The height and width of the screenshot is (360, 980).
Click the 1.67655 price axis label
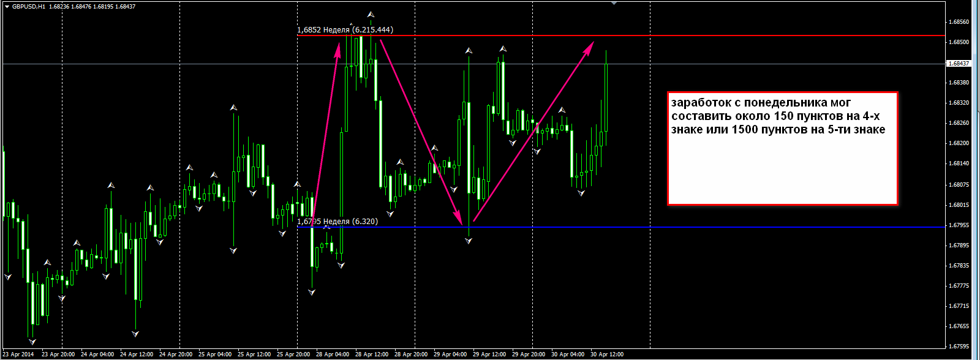click(959, 326)
